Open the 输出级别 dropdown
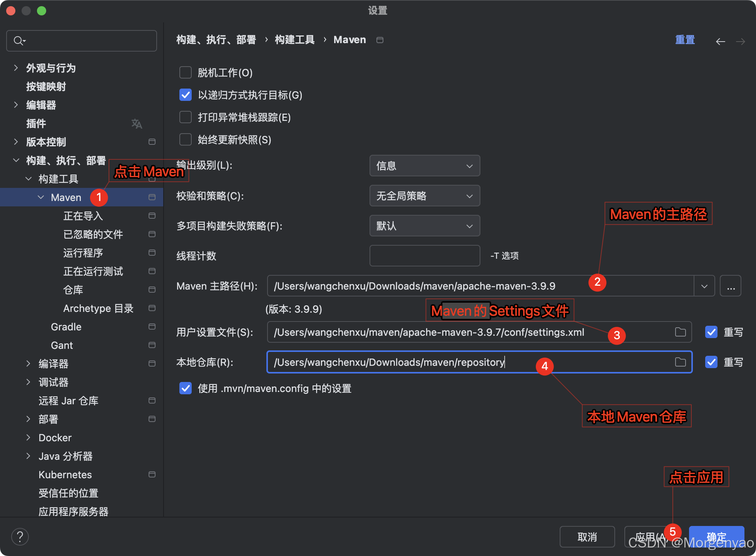This screenshot has height=556, width=756. [x=424, y=166]
